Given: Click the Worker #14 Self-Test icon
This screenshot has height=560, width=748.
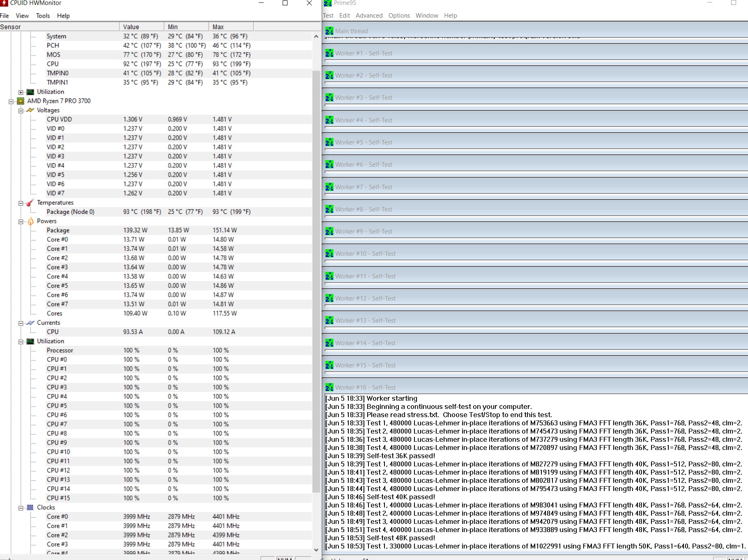Looking at the screenshot, I should coord(329,343).
